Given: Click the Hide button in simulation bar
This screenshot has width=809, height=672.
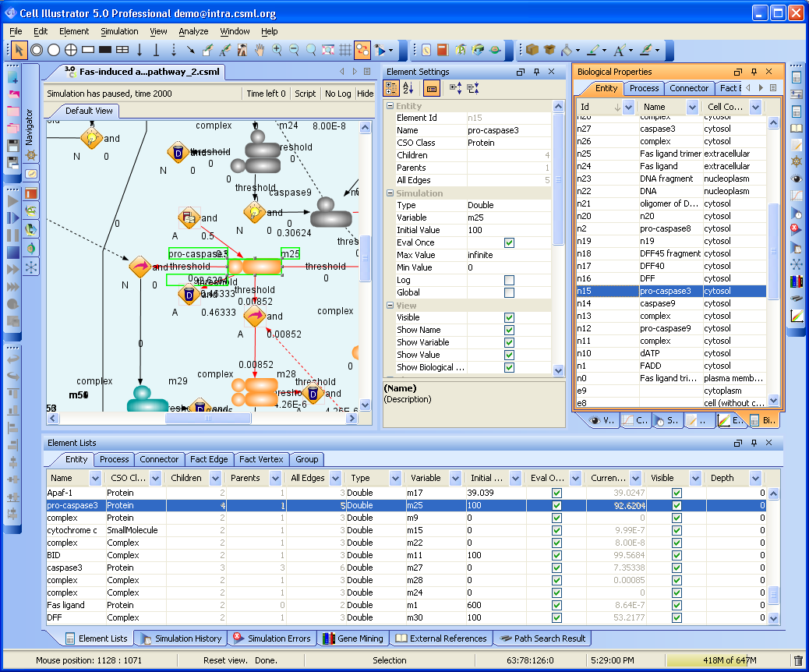Looking at the screenshot, I should pos(366,94).
